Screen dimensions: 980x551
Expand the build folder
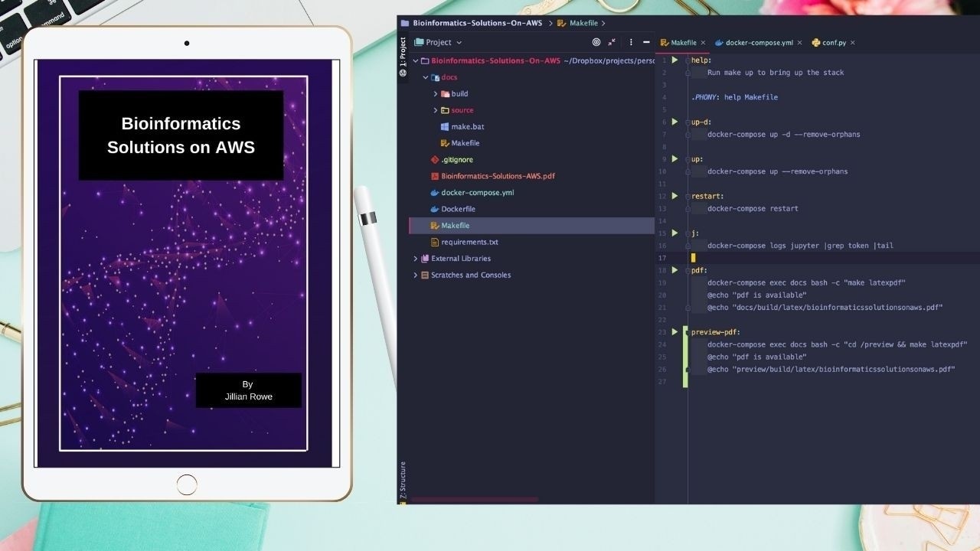tap(436, 94)
